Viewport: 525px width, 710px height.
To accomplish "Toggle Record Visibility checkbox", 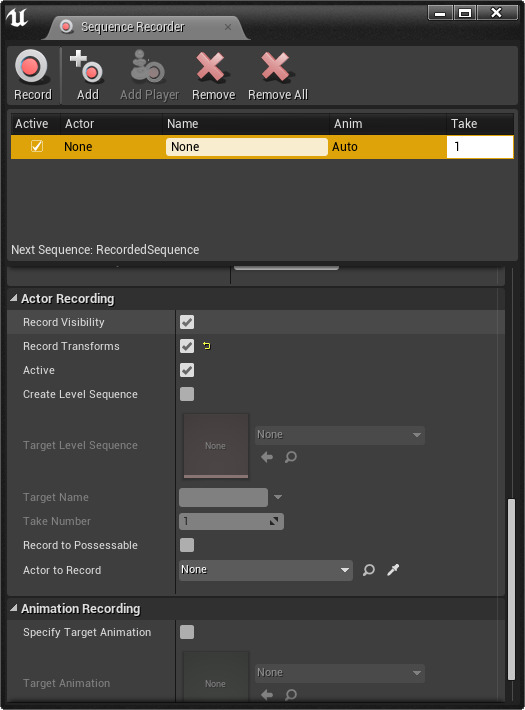I will click(187, 322).
